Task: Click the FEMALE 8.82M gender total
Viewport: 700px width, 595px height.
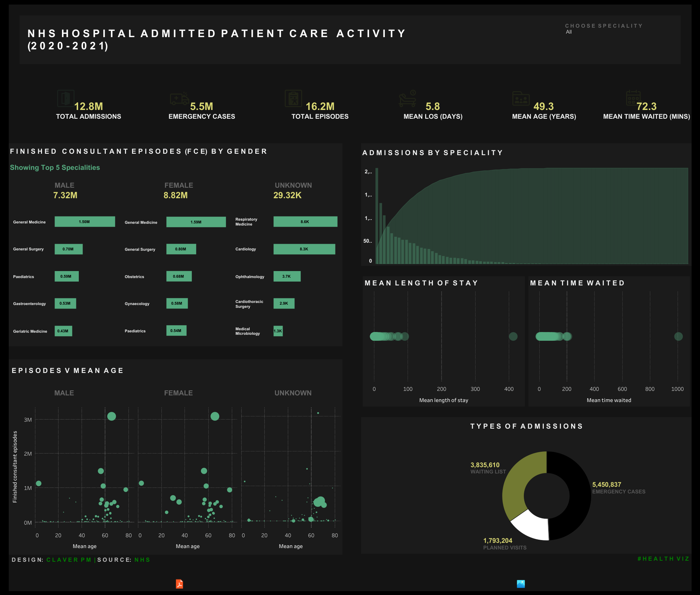Action: pyautogui.click(x=175, y=195)
